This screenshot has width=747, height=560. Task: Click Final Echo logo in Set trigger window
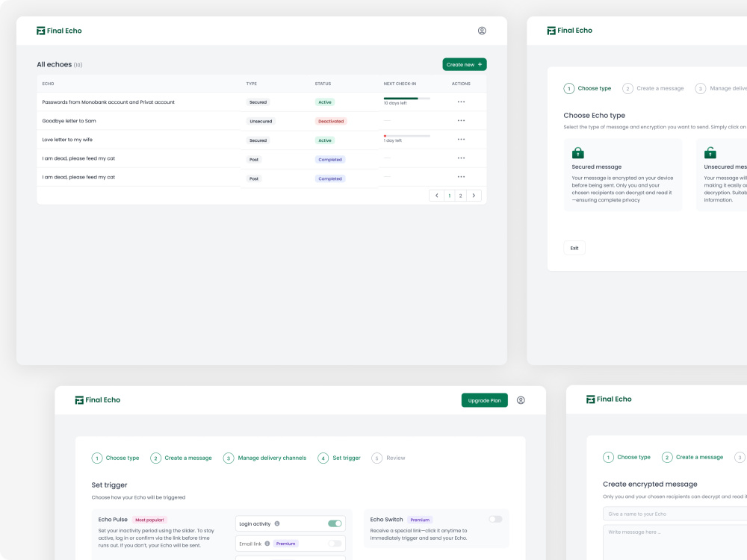pos(98,400)
